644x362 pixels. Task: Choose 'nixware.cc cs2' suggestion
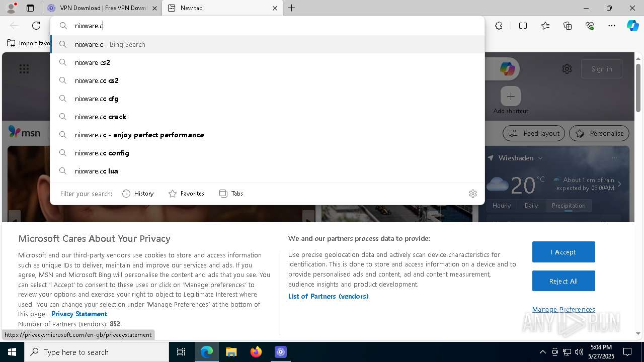click(x=268, y=80)
